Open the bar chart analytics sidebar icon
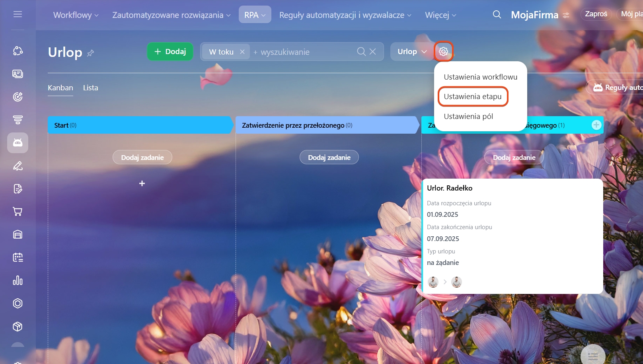The width and height of the screenshot is (643, 364). click(x=18, y=280)
